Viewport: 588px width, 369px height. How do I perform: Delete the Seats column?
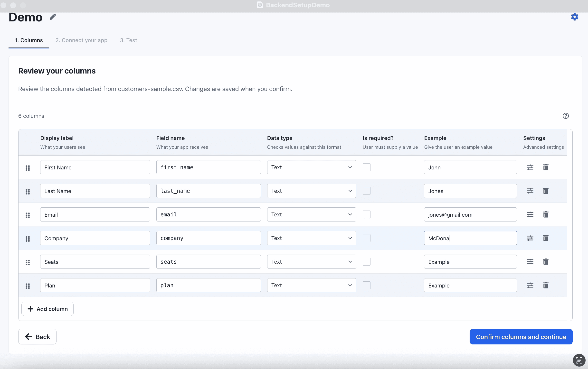546,262
